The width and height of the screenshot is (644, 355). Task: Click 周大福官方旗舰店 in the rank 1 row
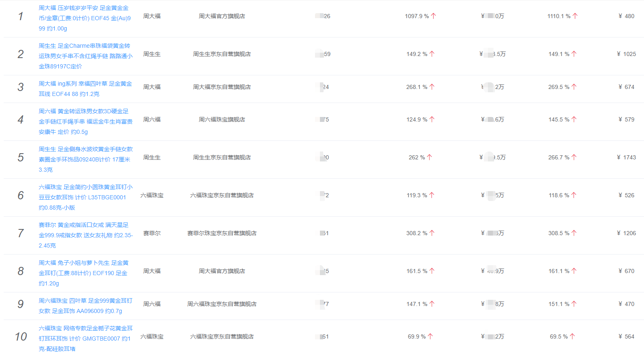(222, 16)
